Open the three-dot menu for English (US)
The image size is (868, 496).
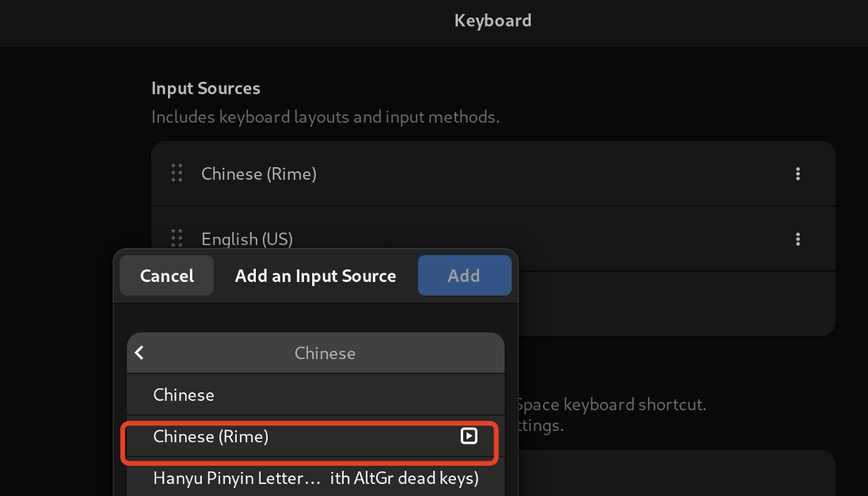coord(798,238)
